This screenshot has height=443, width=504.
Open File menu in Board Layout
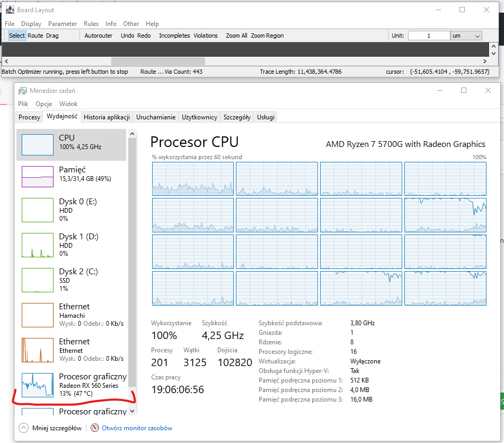pyautogui.click(x=10, y=24)
